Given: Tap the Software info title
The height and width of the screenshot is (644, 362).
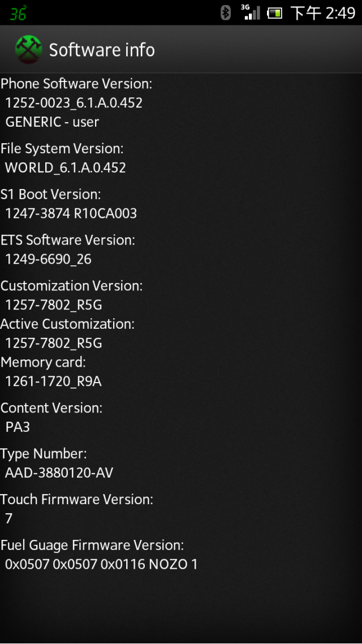Looking at the screenshot, I should [102, 50].
